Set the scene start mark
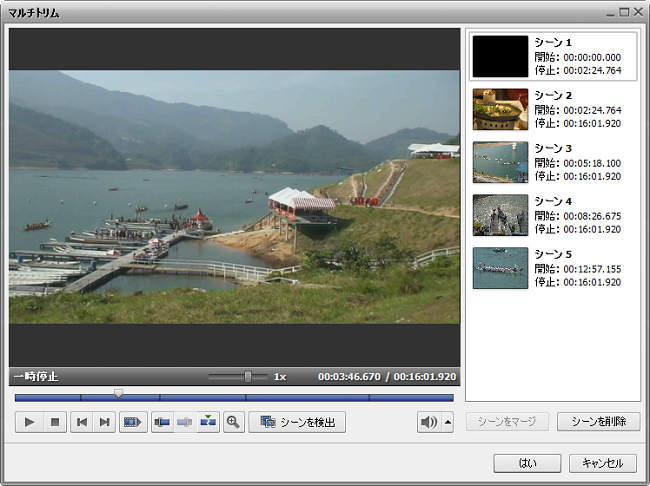 click(162, 422)
